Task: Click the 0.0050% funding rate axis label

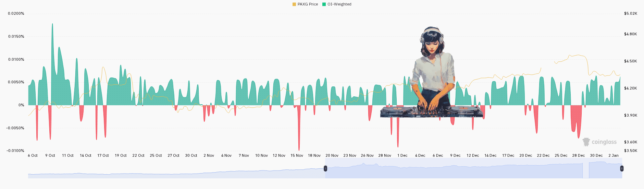Action: [x=16, y=82]
